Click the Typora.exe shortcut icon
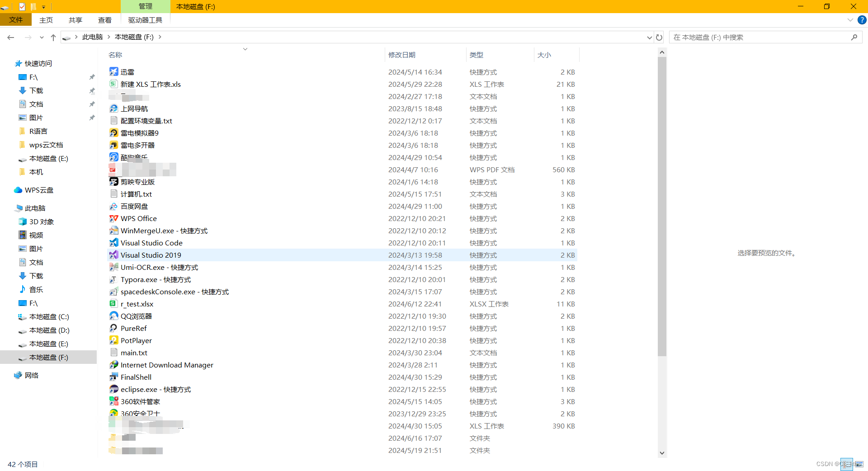The height and width of the screenshot is (471, 868). click(x=113, y=279)
